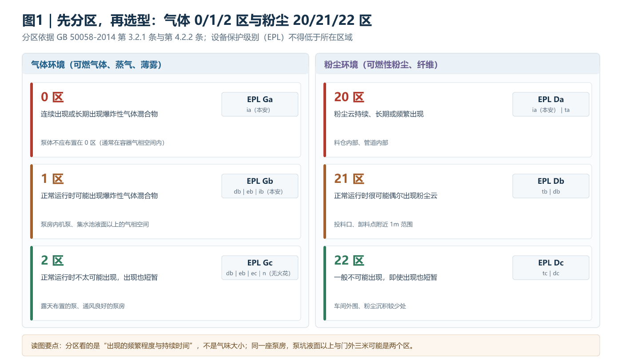This screenshot has height=364, width=622.
Task: Click the description "正常运行时可能出现爆炸性气体混合物"
Action: pos(100,196)
